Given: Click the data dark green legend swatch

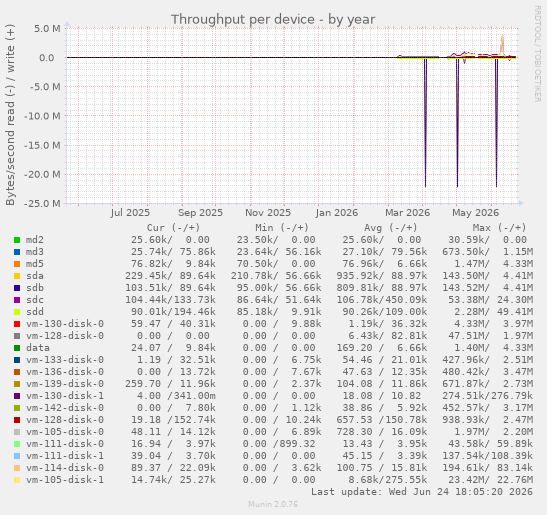Looking at the screenshot, I should point(17,348).
